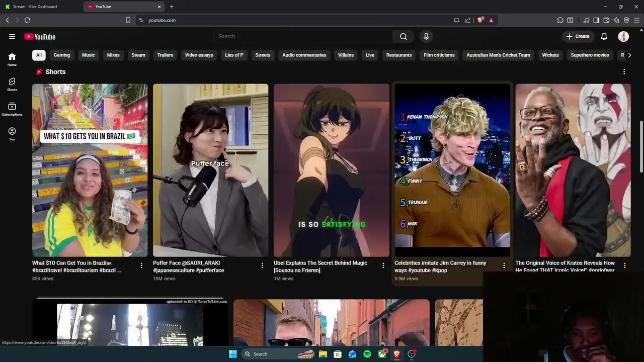This screenshot has height=362, width=644.
Task: Open 'Celebrities imitate Jim Carrey' title link
Action: (x=440, y=266)
